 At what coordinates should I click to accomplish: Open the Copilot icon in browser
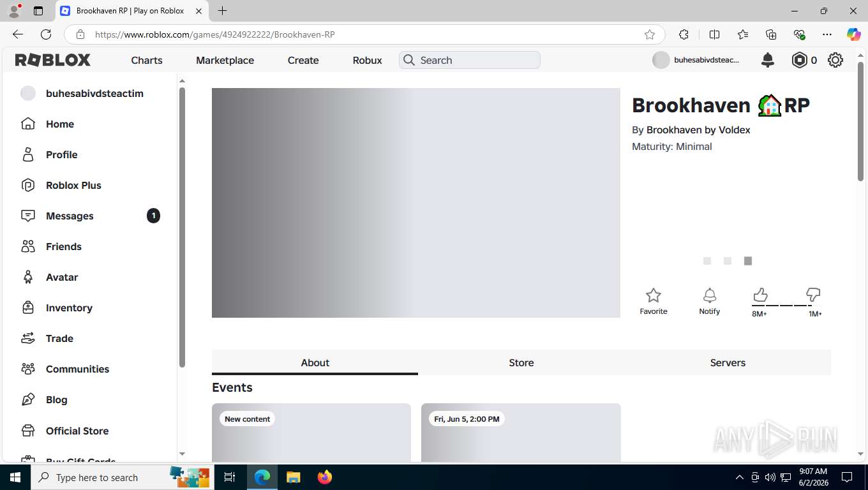[x=853, y=34]
